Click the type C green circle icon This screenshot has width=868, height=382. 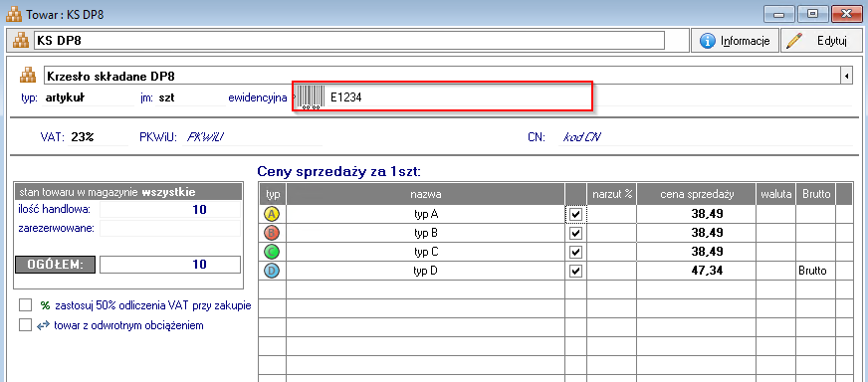(273, 252)
